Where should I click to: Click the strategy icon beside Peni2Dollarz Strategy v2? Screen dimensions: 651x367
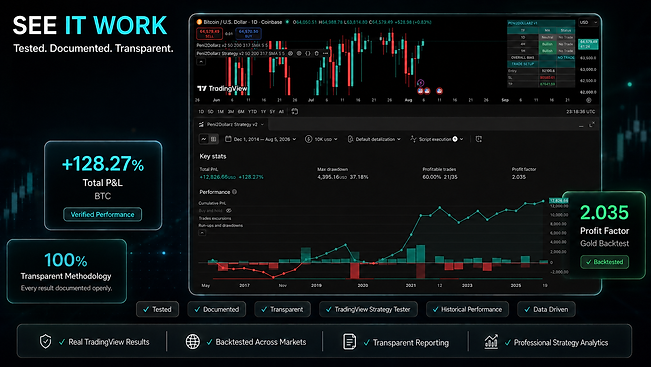click(201, 125)
